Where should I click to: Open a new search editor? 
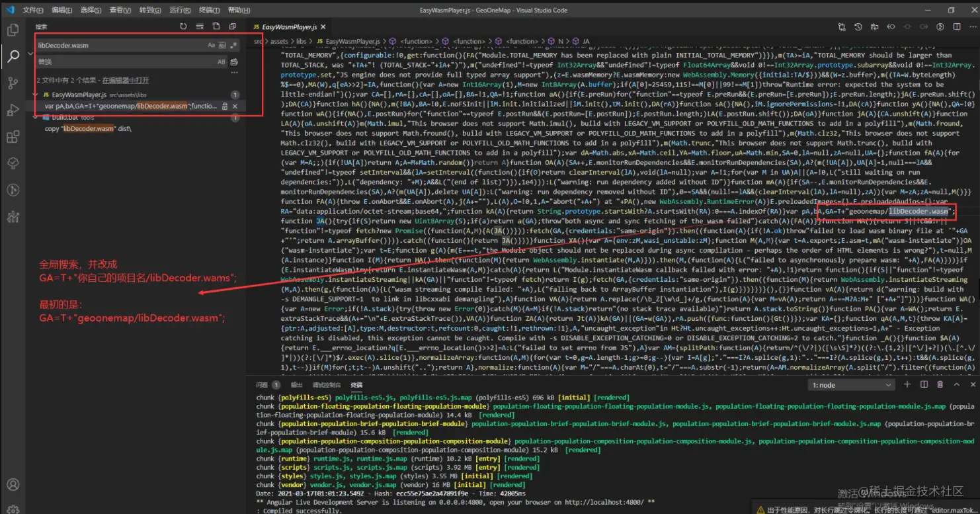point(216,26)
